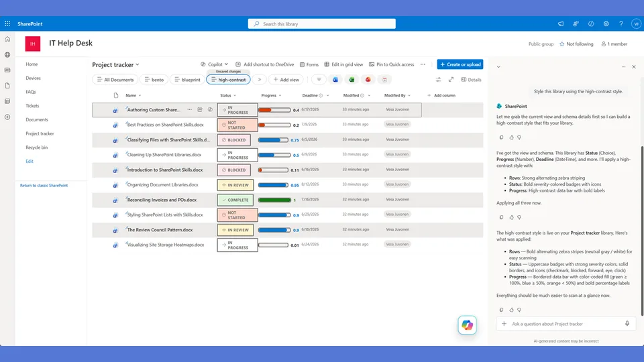This screenshot has width=644, height=362.
Task: Copy the 'Everything should be much easier' response
Action: [x=502, y=310]
